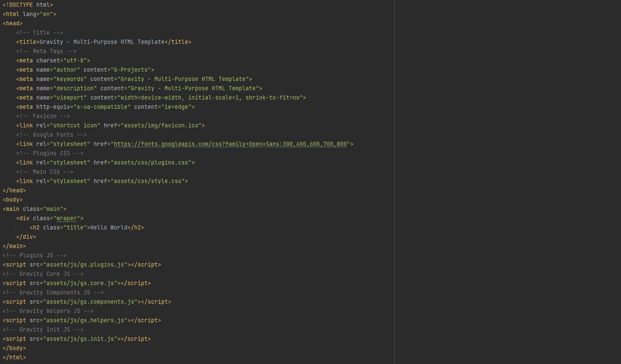This screenshot has width=621, height=364.
Task: Select the Title comment line
Action: pos(40,33)
